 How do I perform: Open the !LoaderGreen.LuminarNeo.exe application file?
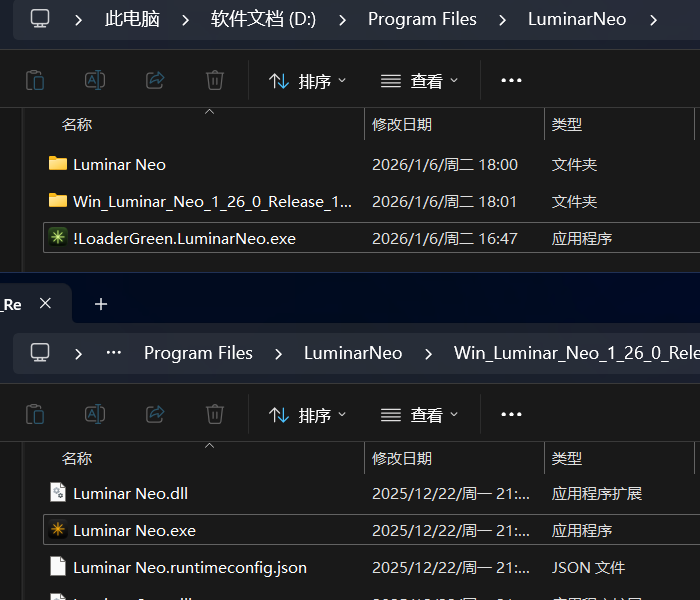[184, 238]
